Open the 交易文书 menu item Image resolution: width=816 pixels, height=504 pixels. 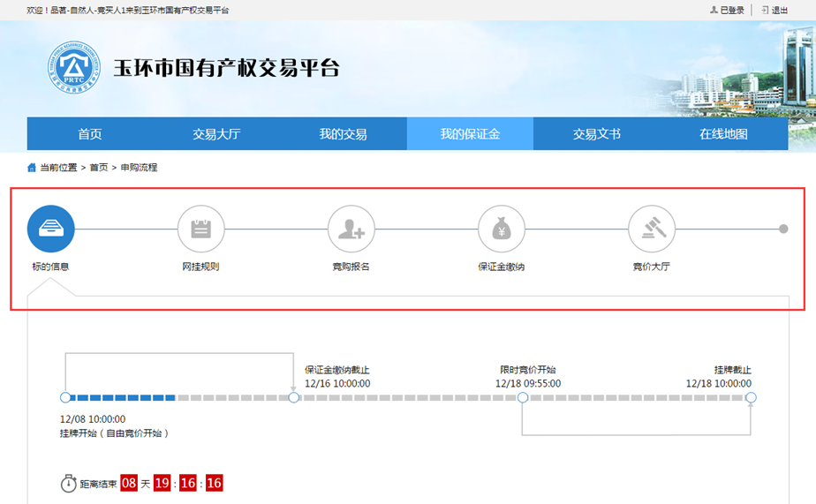[597, 134]
